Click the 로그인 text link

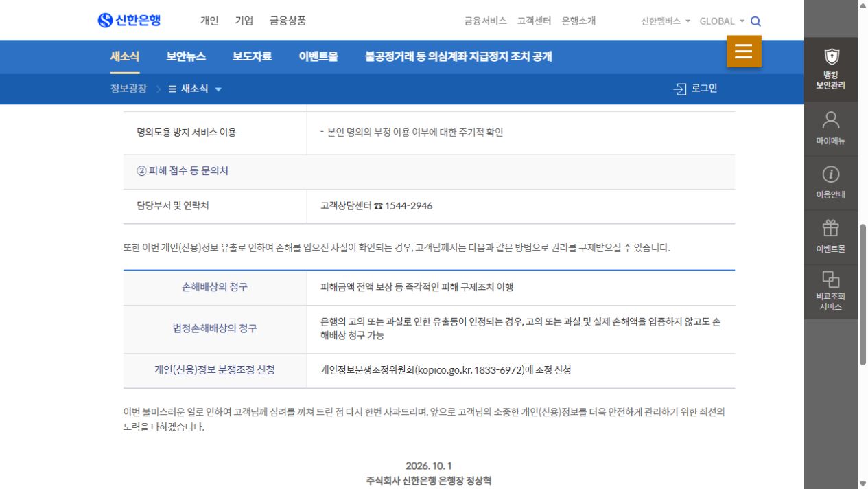point(704,89)
